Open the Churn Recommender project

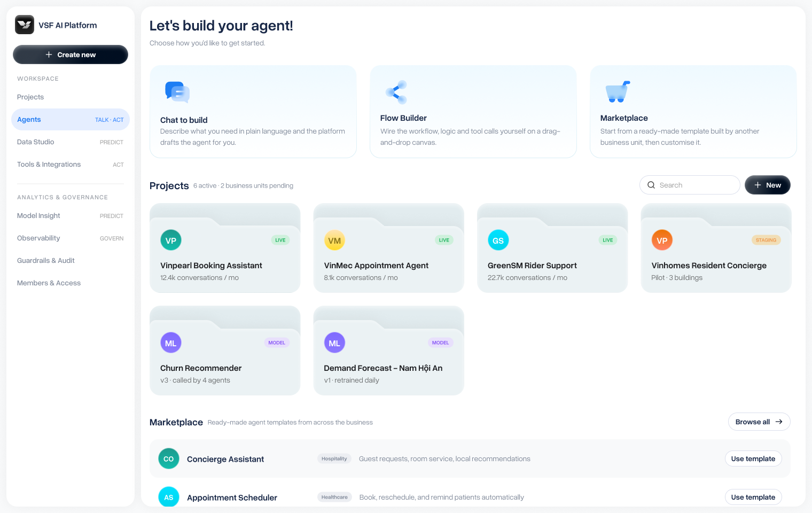(225, 351)
